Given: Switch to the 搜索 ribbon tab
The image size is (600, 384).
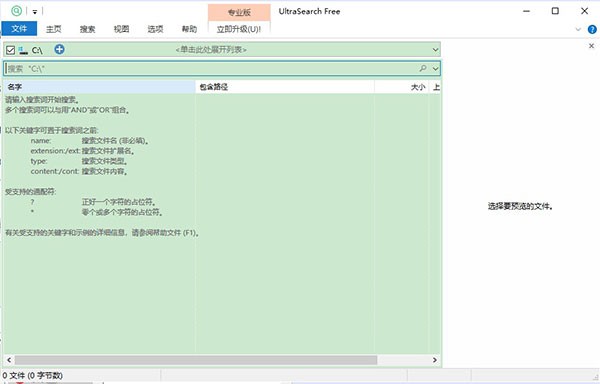Looking at the screenshot, I should click(88, 29).
